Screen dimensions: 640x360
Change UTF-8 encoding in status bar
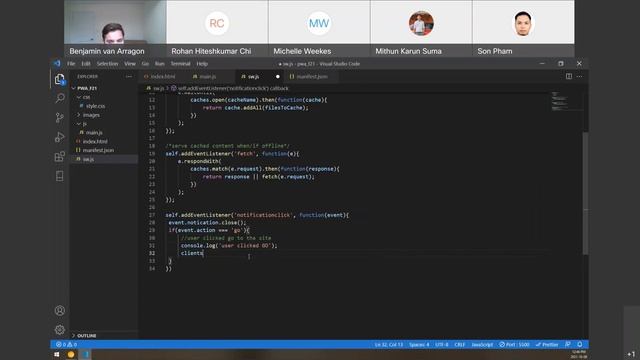(x=442, y=344)
